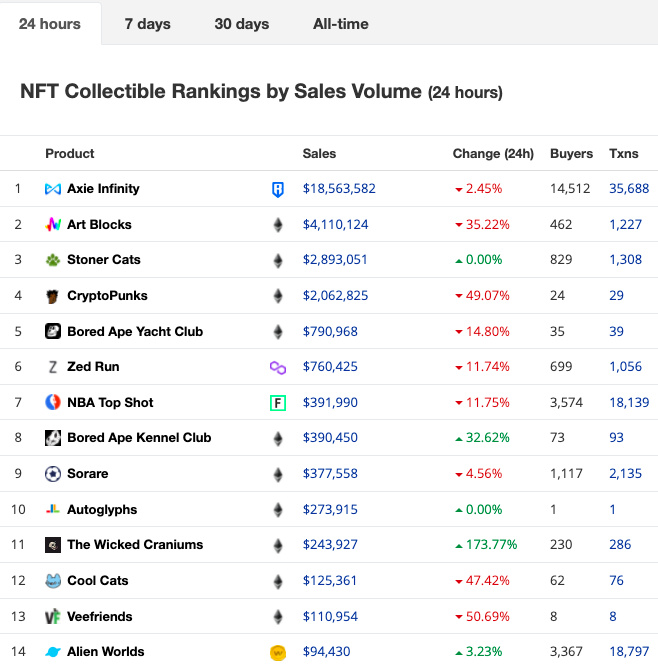Click the Autoglyphs logo icon
The height and width of the screenshot is (668, 658).
[53, 509]
